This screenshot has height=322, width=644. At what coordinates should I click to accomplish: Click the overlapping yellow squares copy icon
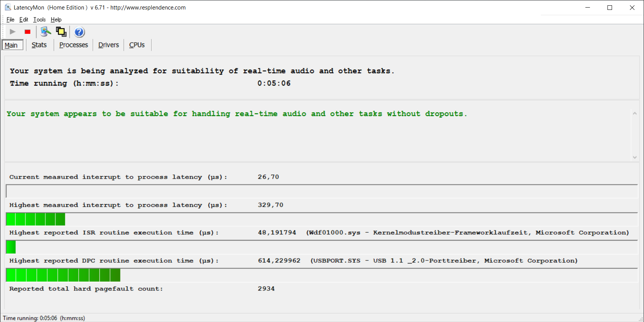pyautogui.click(x=61, y=32)
